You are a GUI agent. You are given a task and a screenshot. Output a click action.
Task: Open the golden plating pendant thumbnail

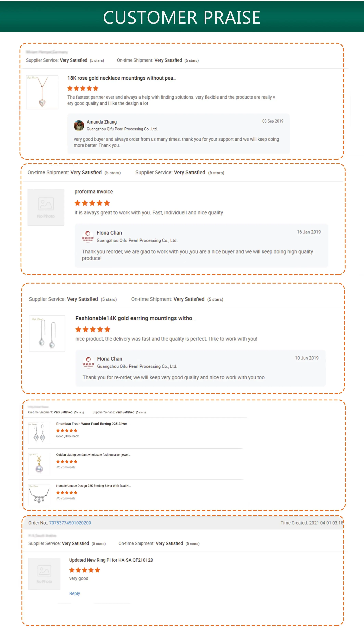[39, 464]
